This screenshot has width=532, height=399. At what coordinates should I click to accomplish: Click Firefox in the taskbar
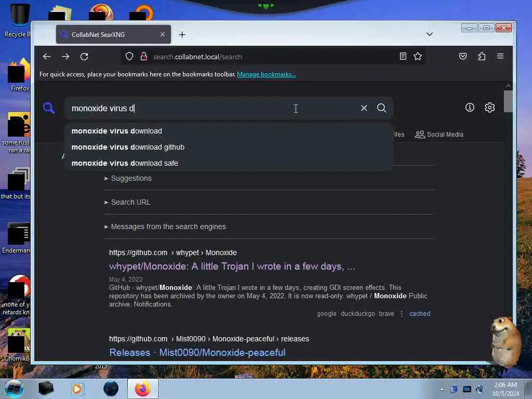coord(143,389)
